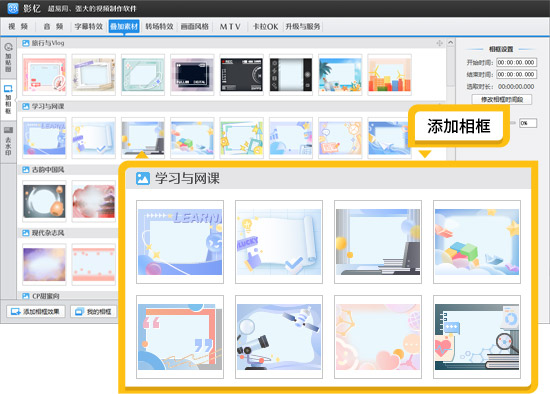Select the orange alarm clock frame
550x394 pixels.
point(340,138)
